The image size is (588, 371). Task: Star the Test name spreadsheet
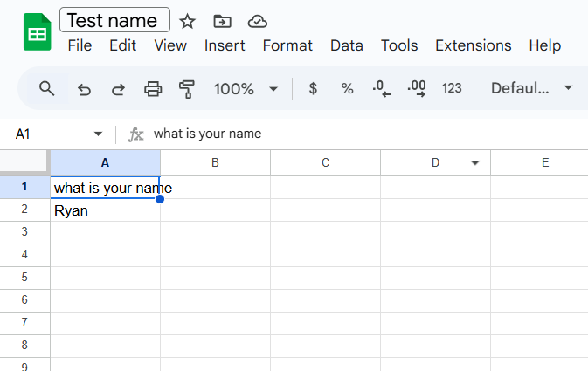pyautogui.click(x=188, y=21)
